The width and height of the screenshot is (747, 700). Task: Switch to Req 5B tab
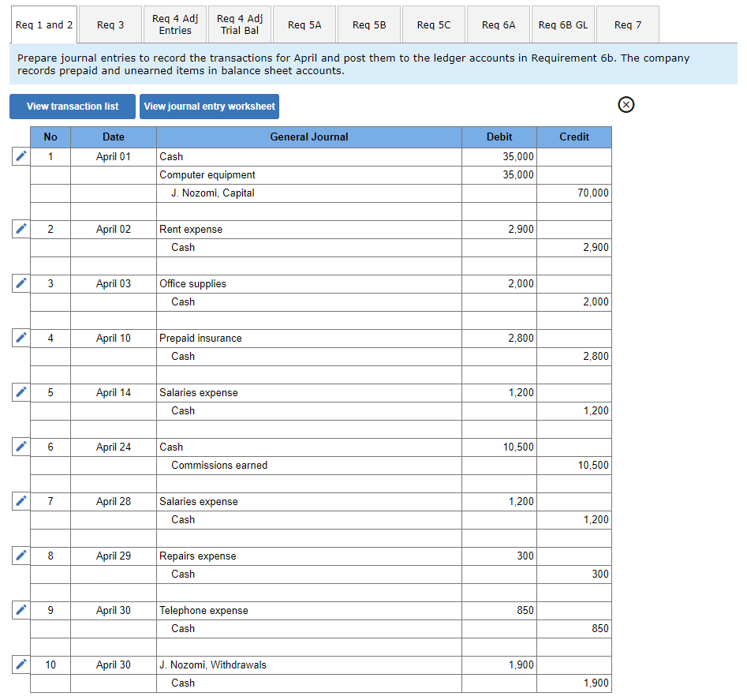click(x=369, y=24)
